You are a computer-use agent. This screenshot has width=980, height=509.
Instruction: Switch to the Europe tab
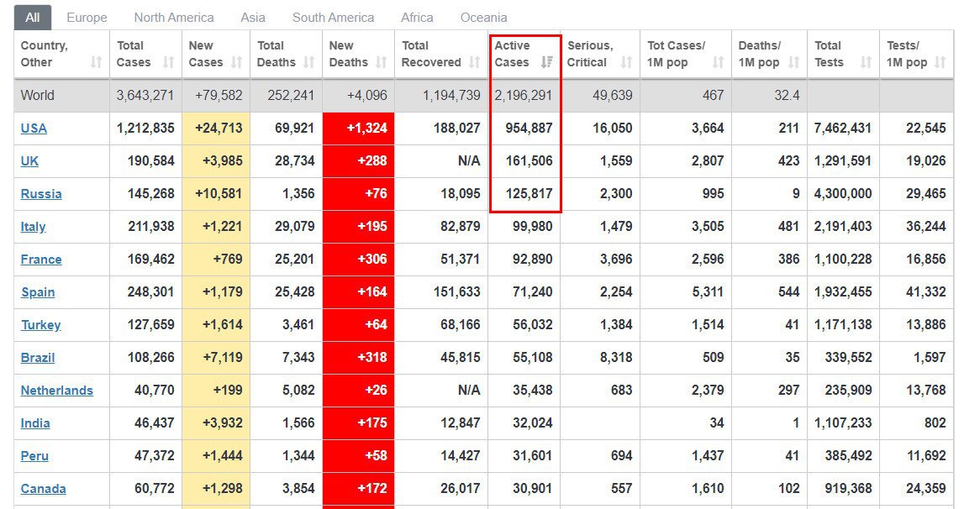coord(87,18)
